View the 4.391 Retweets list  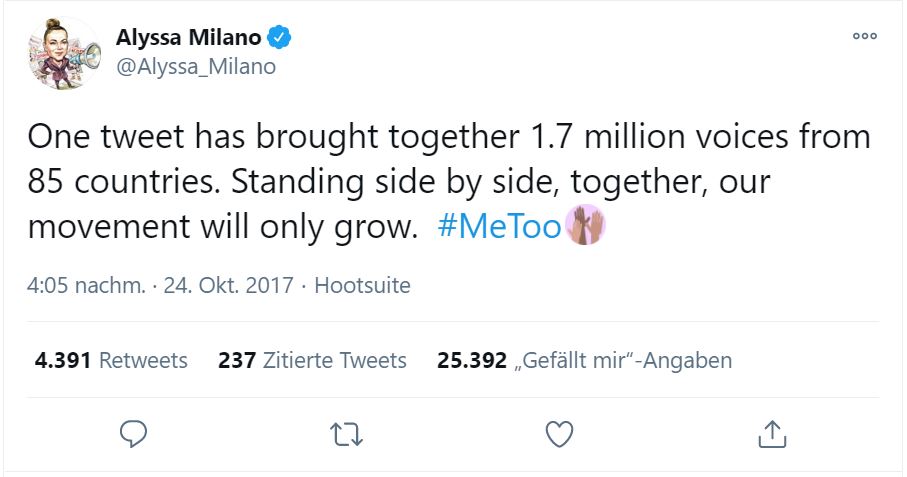tap(111, 360)
